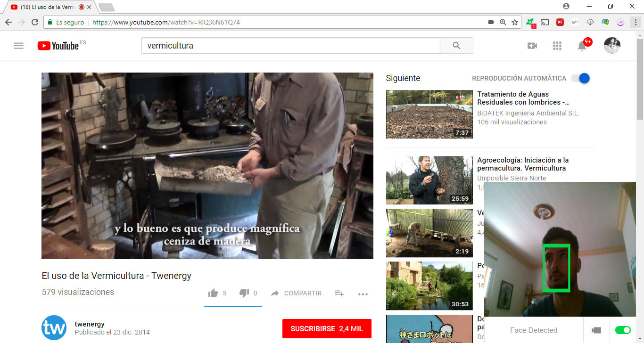644x343 pixels.
Task: Like the video with the thumbs up
Action: point(213,293)
